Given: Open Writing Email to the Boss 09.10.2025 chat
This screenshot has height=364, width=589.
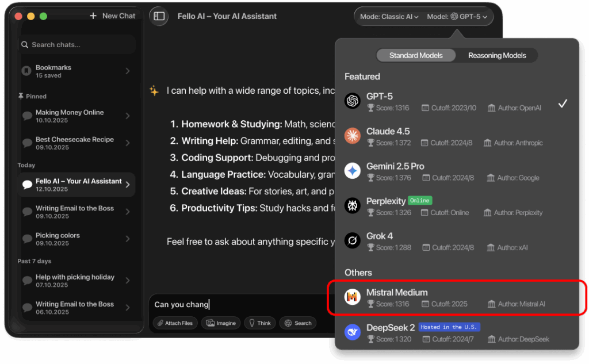Looking at the screenshot, I should pyautogui.click(x=77, y=212).
